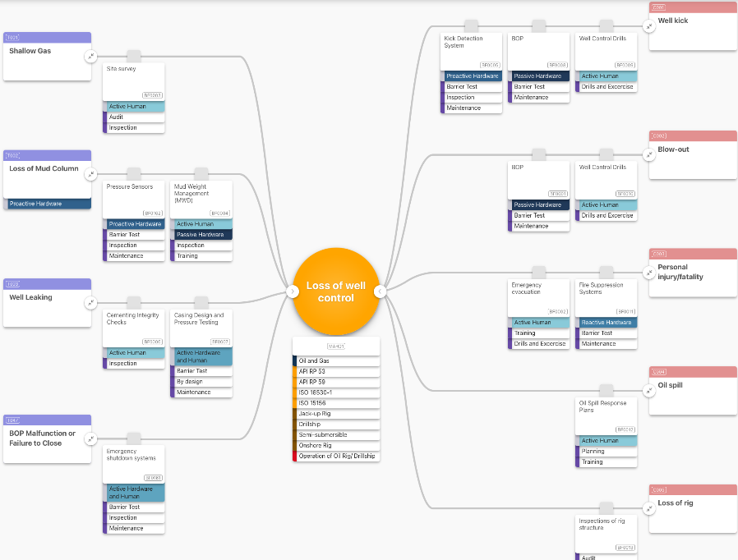
Task: Collapse the Well kick consequence barriers icon
Action: pos(649,26)
